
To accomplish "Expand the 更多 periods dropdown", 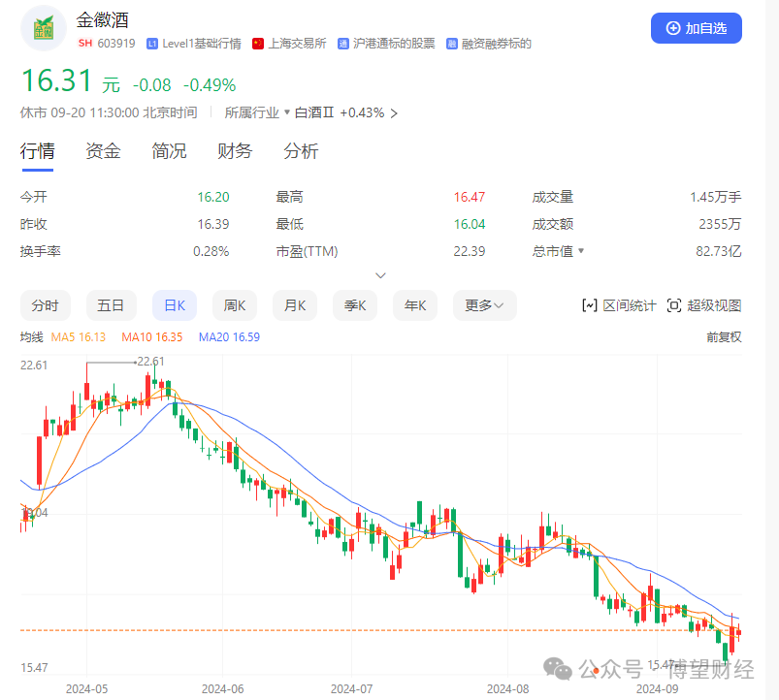I will (485, 305).
